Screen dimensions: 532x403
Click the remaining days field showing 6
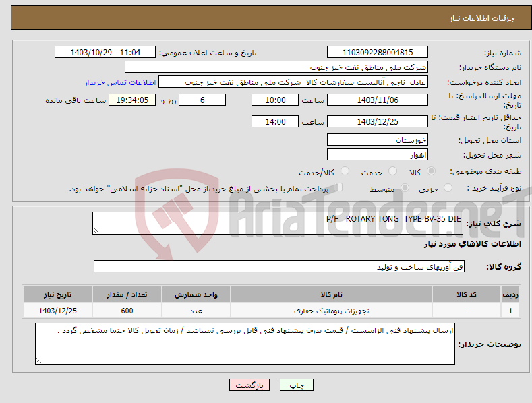point(202,100)
